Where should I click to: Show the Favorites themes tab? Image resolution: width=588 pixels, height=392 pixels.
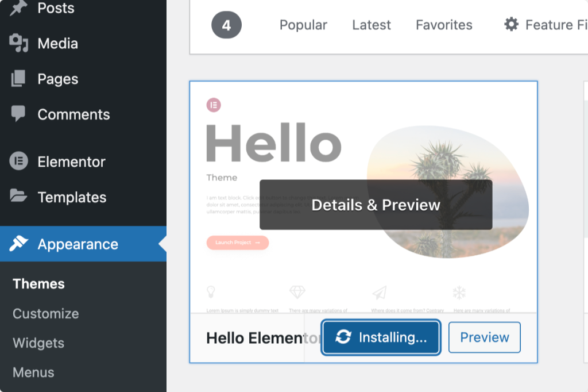pos(444,25)
